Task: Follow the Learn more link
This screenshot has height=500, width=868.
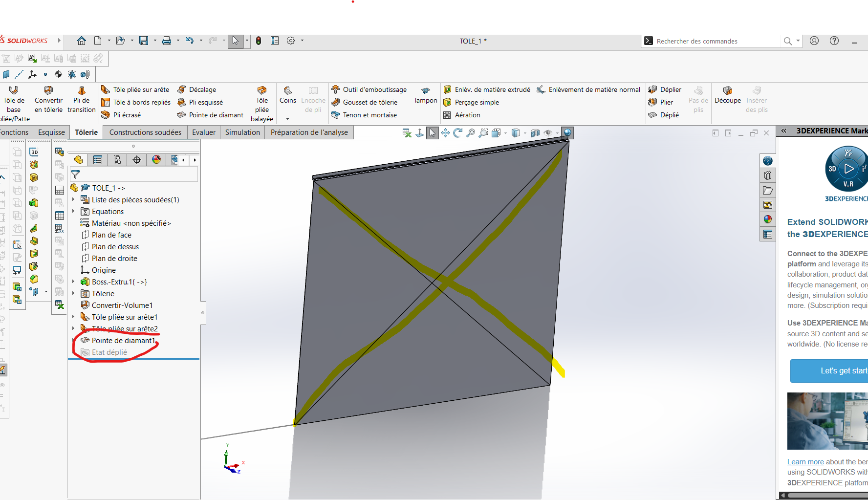Action: 805,462
